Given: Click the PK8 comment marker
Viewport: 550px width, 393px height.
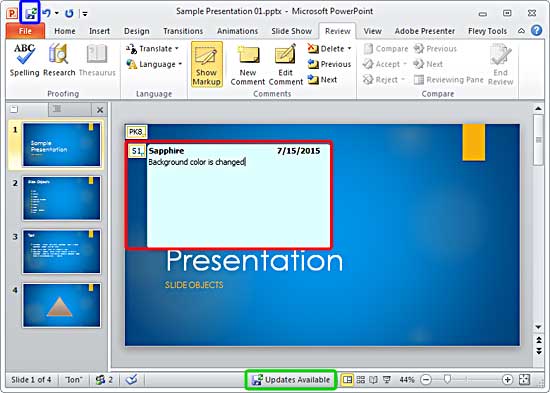Looking at the screenshot, I should tap(136, 132).
